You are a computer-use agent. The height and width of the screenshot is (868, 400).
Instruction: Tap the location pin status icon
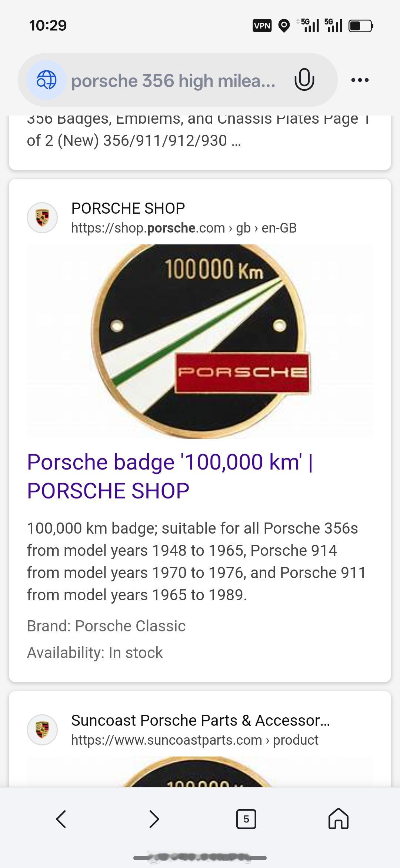point(284,26)
